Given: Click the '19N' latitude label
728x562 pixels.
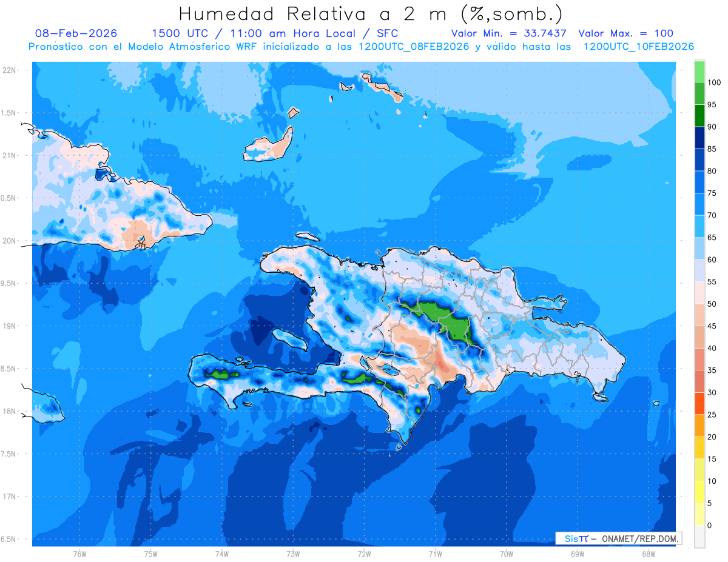Looking at the screenshot, I should (x=8, y=326).
